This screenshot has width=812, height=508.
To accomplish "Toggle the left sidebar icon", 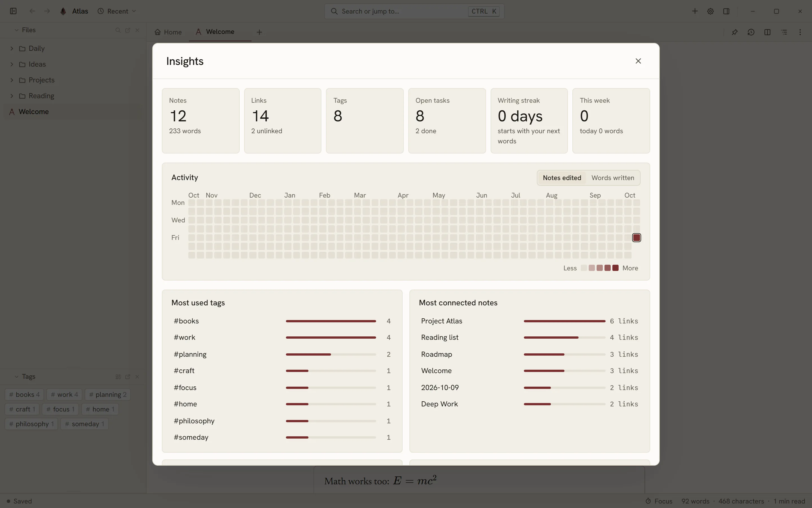I will coord(14,11).
